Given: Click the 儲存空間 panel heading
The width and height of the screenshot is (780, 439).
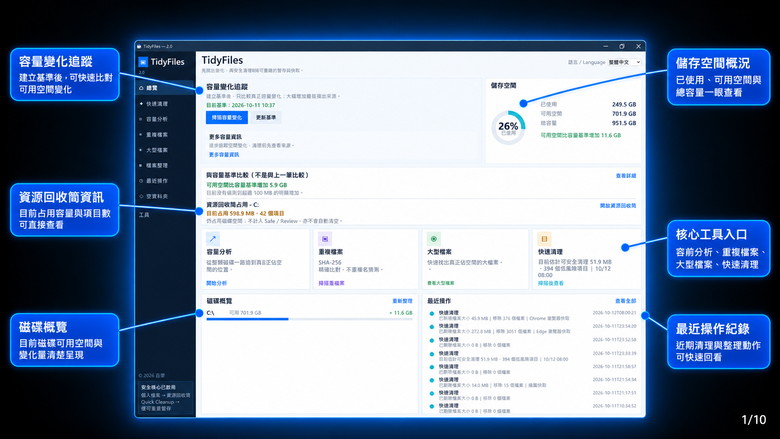Looking at the screenshot, I should pos(503,86).
